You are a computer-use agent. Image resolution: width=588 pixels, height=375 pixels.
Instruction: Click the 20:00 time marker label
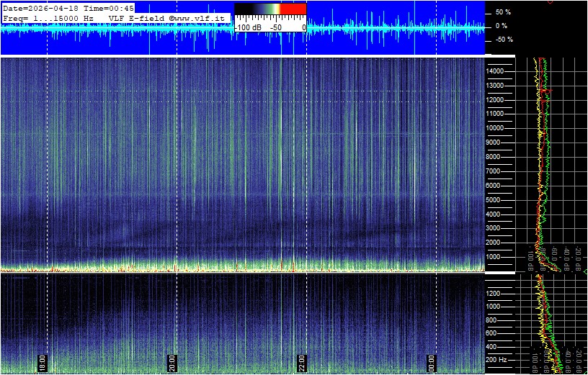(171, 363)
